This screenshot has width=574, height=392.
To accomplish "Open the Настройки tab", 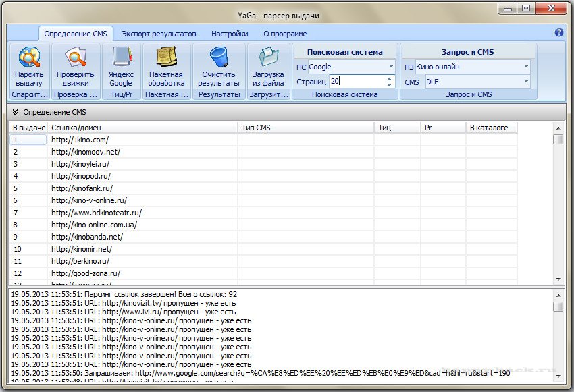I will pos(230,34).
